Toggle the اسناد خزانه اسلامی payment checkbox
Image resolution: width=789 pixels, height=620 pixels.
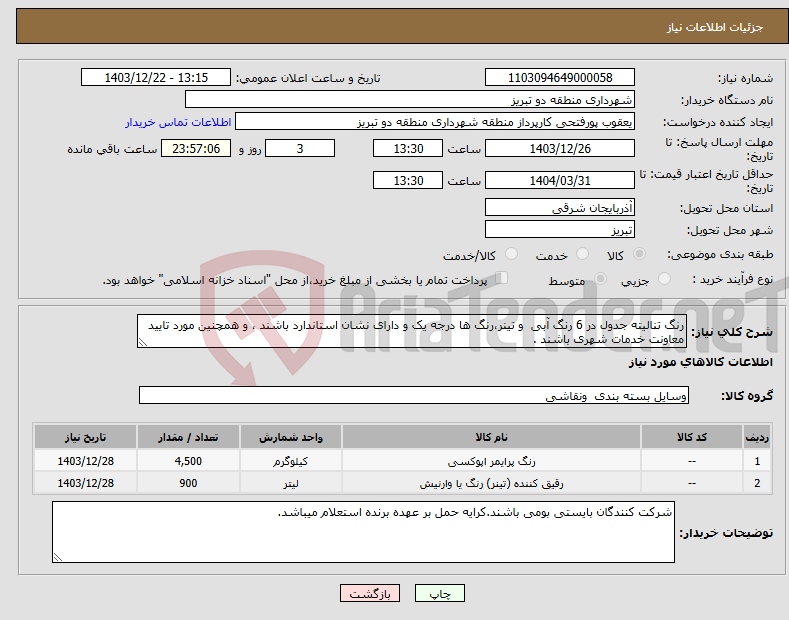tap(502, 278)
